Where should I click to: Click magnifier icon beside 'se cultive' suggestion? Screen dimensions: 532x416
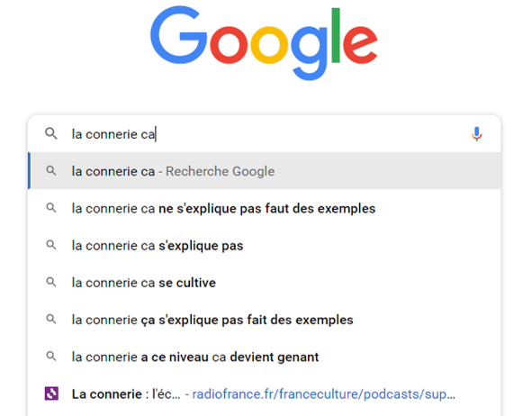click(51, 282)
